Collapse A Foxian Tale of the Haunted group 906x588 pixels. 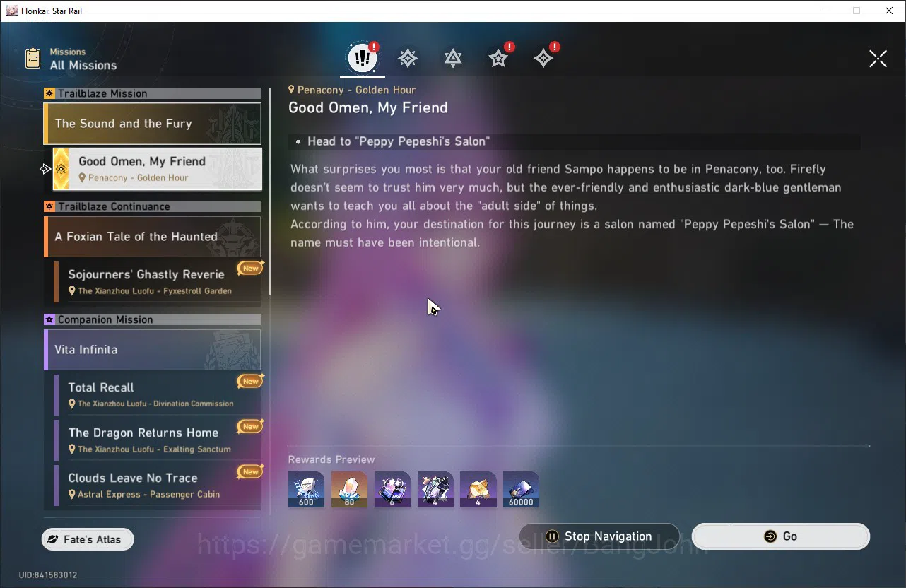[x=152, y=237]
